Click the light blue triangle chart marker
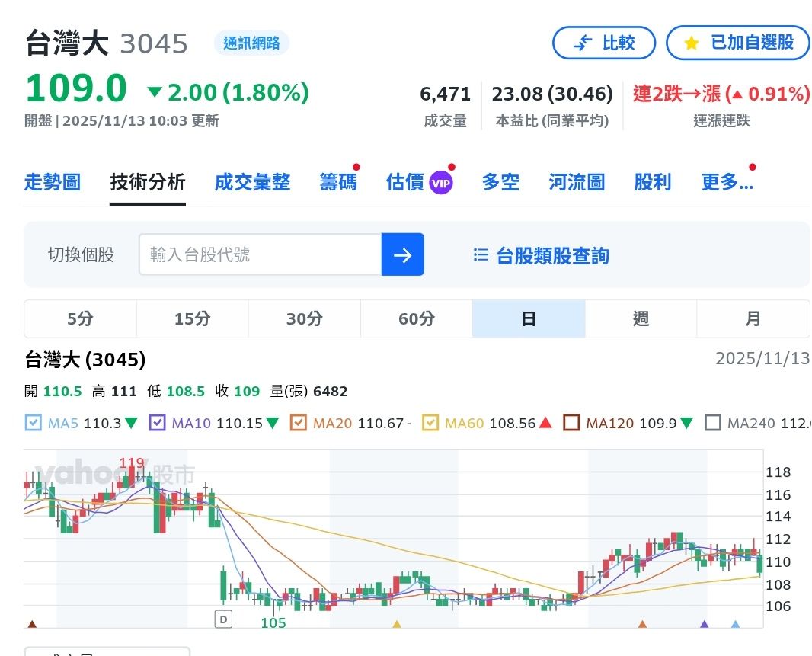 point(735,624)
